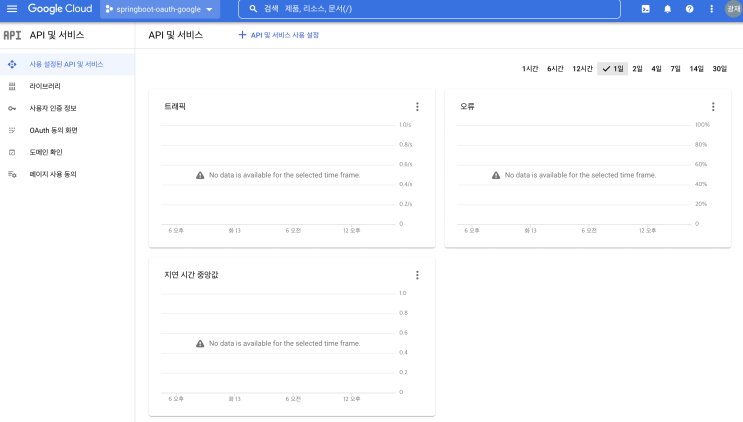Select the 14일 time range
The image size is (743, 422).
tap(697, 69)
